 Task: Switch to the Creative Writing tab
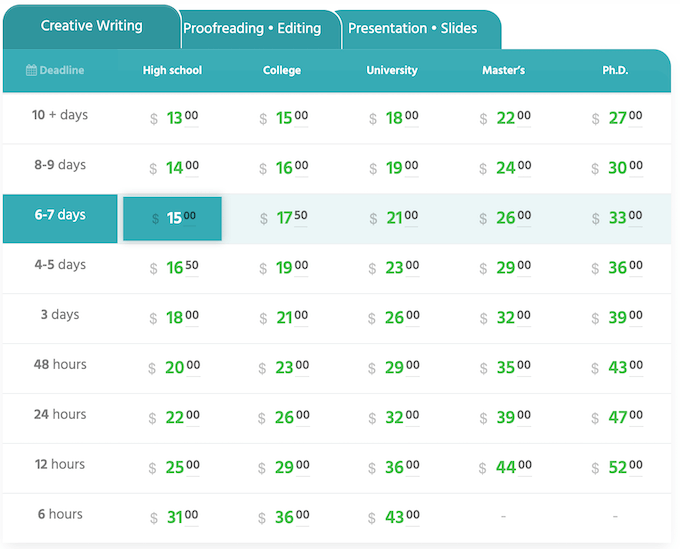point(91,26)
